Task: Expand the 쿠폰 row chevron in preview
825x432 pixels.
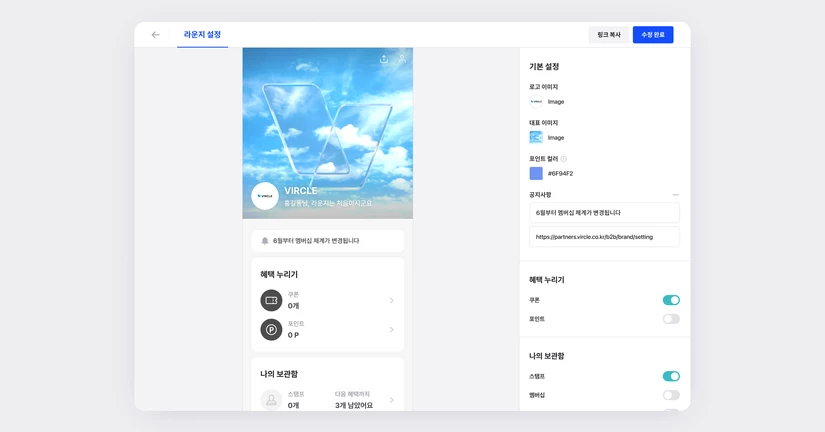Action: [391, 300]
